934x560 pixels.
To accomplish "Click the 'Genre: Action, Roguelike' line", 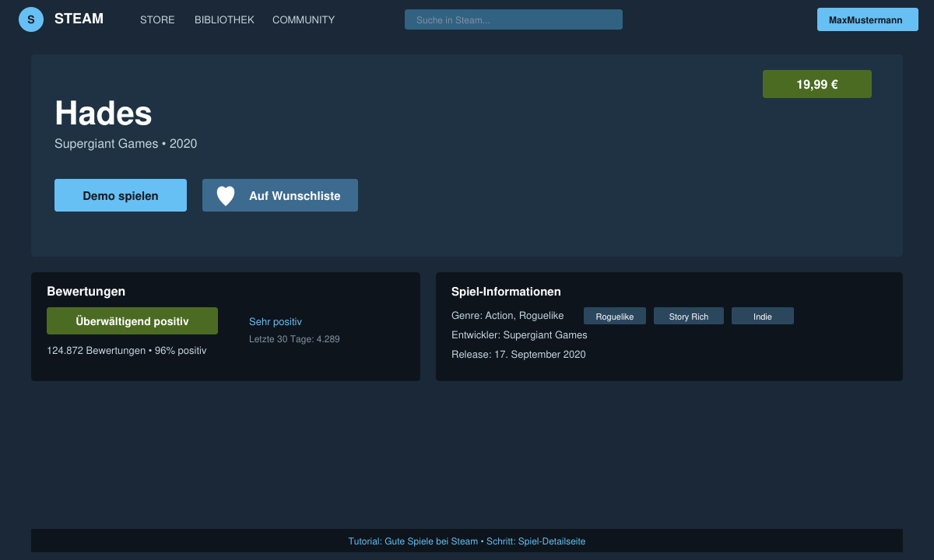I will 507,316.
